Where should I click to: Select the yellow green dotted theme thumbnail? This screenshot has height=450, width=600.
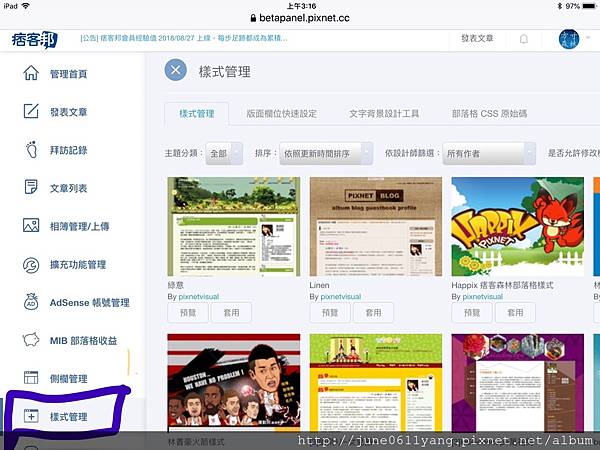376,383
